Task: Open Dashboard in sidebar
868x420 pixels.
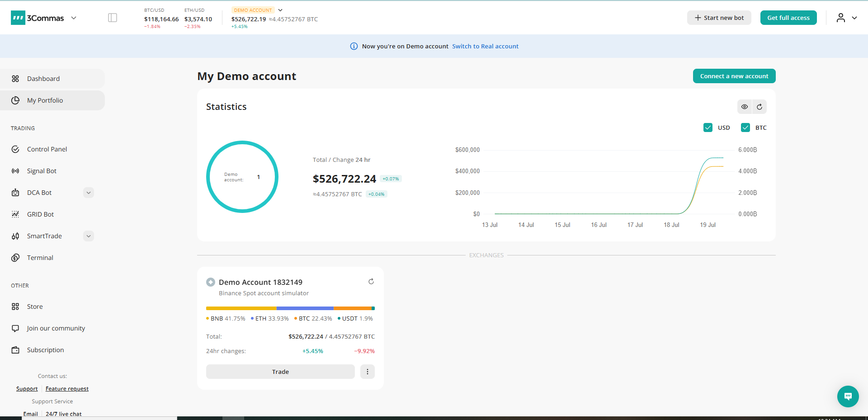Action: (x=52, y=79)
